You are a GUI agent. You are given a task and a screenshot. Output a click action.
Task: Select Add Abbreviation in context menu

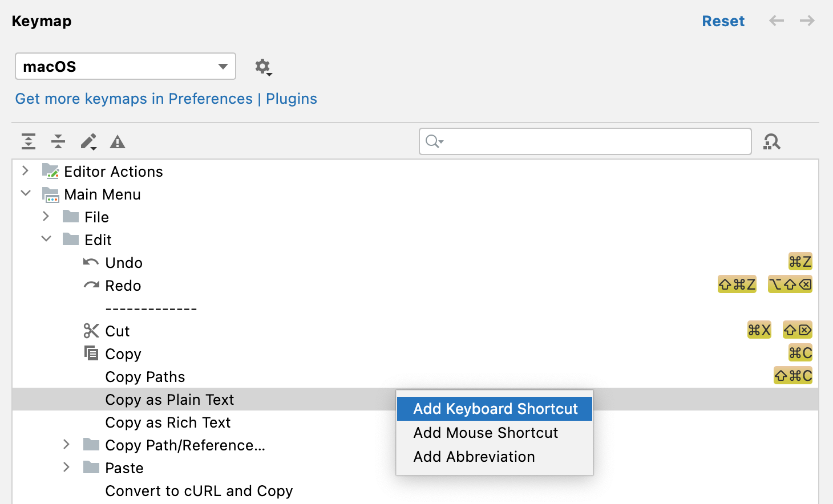pos(474,457)
